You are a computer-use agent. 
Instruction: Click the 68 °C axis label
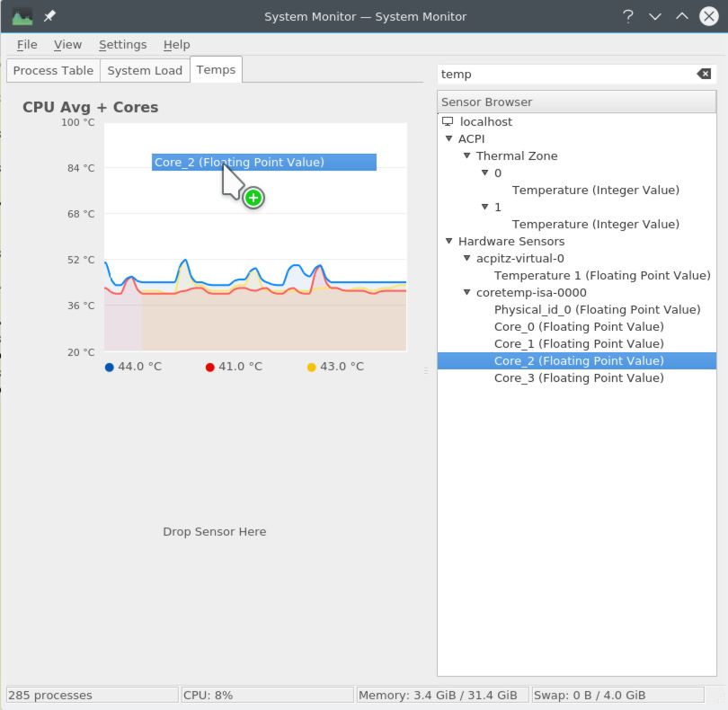pos(81,214)
